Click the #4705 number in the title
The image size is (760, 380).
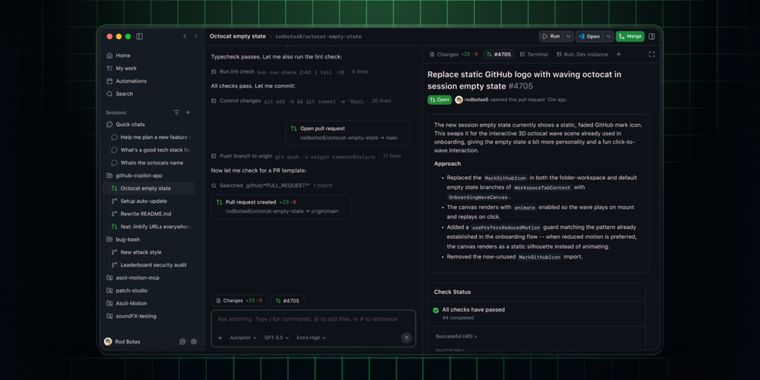tap(521, 86)
